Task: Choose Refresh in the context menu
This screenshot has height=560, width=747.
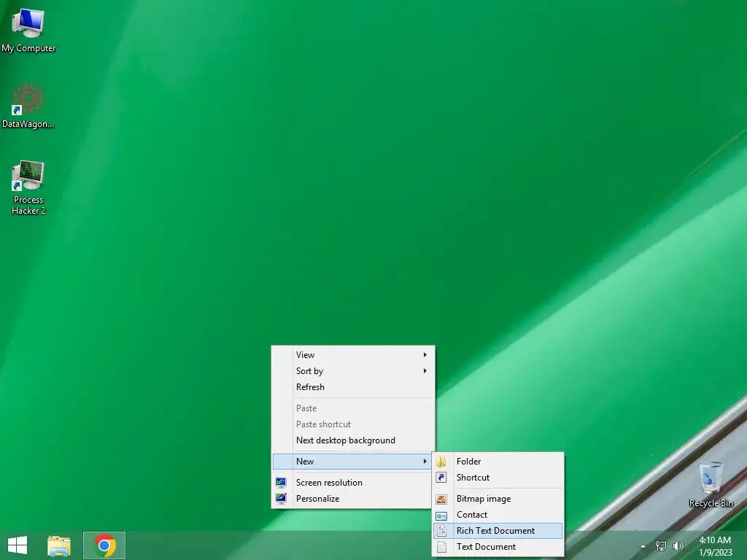Action: 353,387
